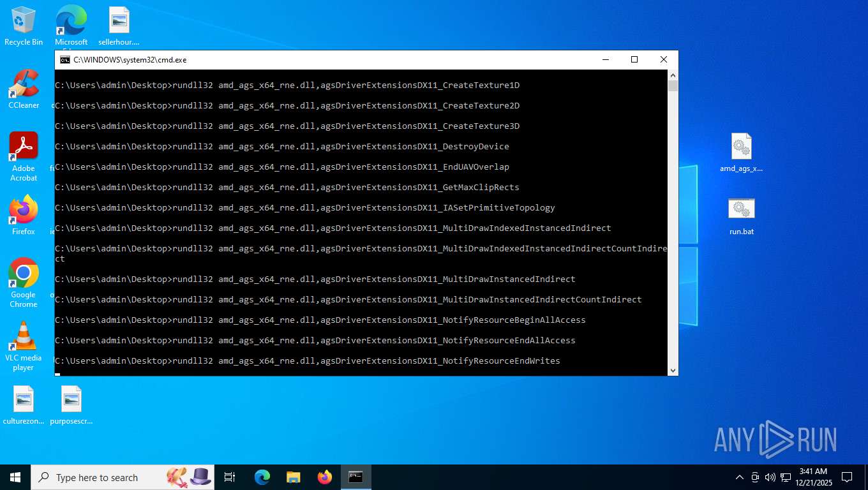Screen dimensions: 868x490
Task: Open the Recycle Bin desktop icon
Action: pos(24,27)
